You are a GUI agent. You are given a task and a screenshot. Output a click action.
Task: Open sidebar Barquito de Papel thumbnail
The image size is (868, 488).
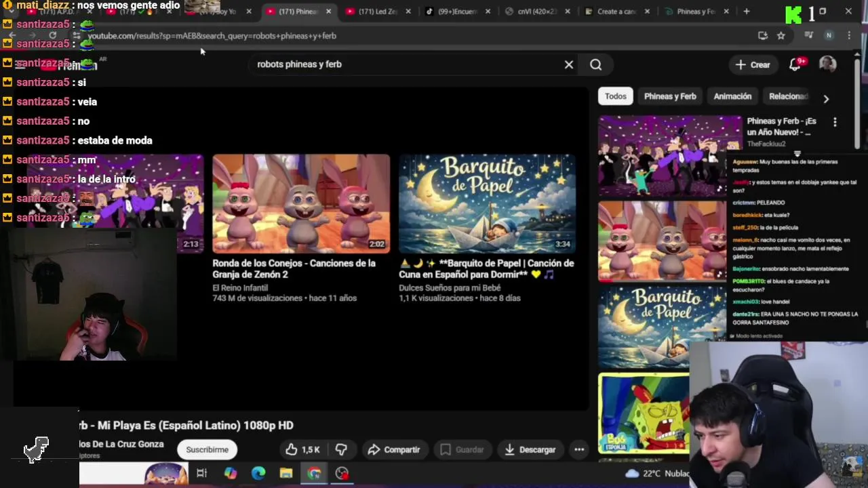(662, 326)
